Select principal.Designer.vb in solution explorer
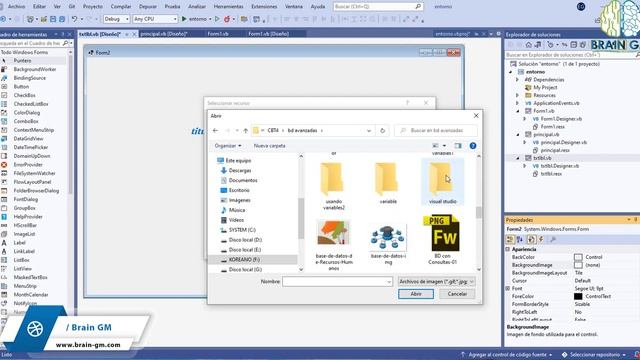 [x=564, y=142]
